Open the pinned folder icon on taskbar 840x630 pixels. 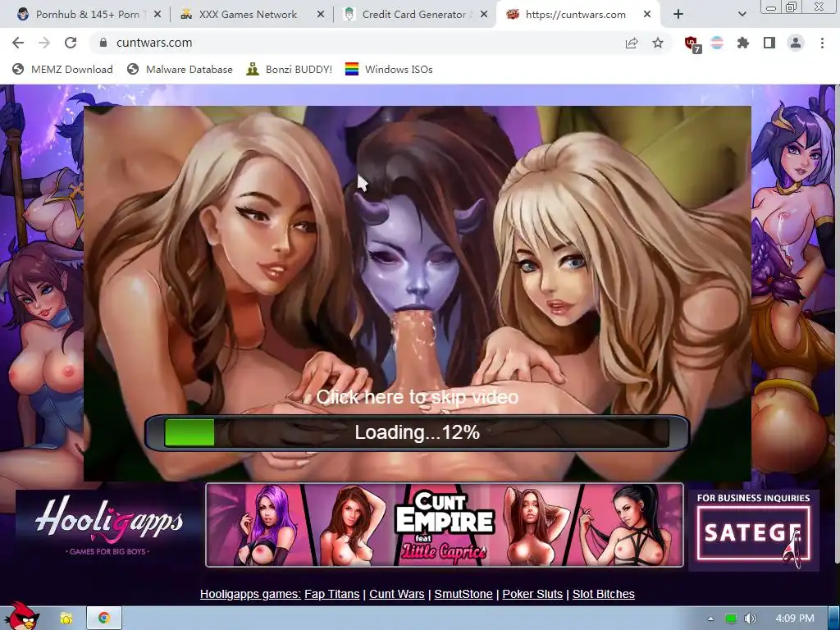click(66, 619)
